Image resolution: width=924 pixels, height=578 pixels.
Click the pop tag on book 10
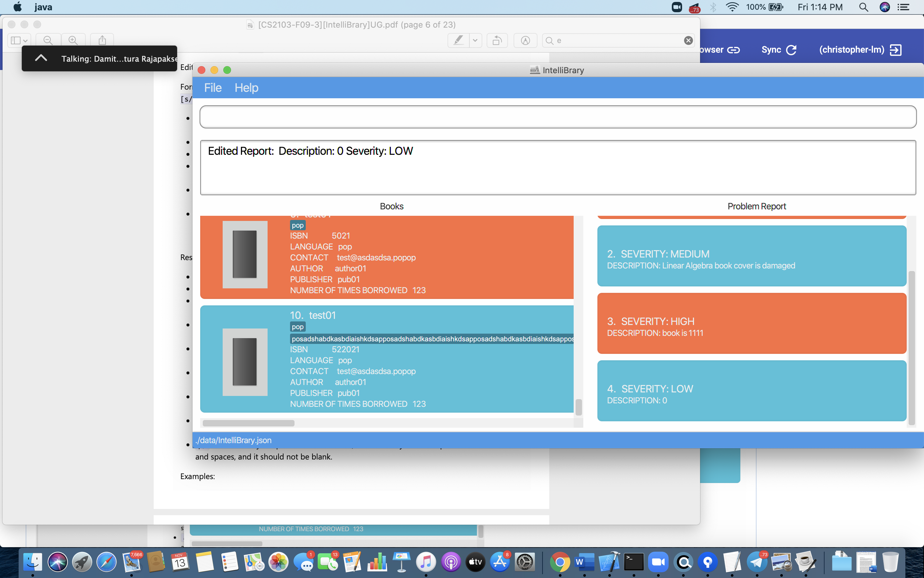coord(298,327)
